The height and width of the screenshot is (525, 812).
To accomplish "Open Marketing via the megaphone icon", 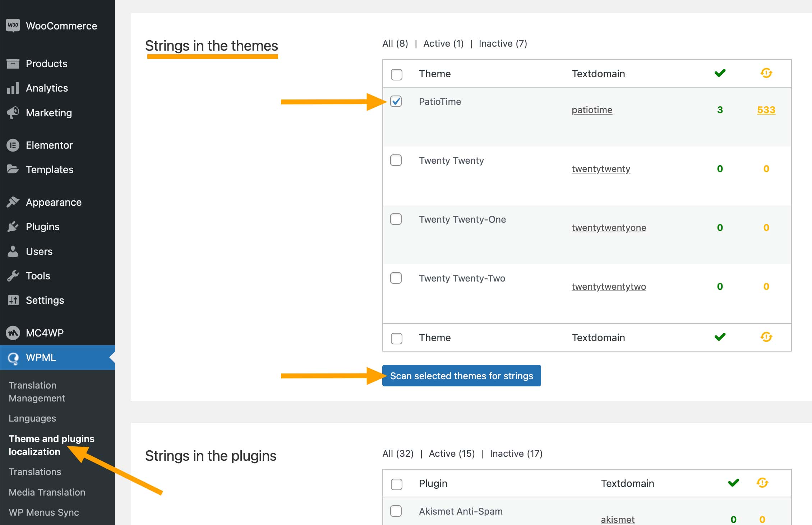I will (13, 113).
